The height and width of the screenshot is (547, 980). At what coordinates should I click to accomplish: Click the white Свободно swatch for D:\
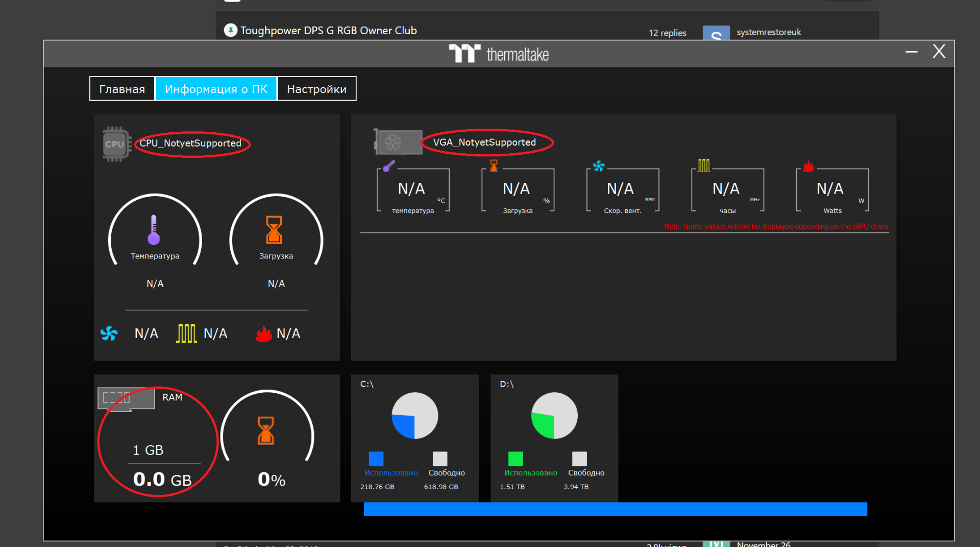coord(579,459)
